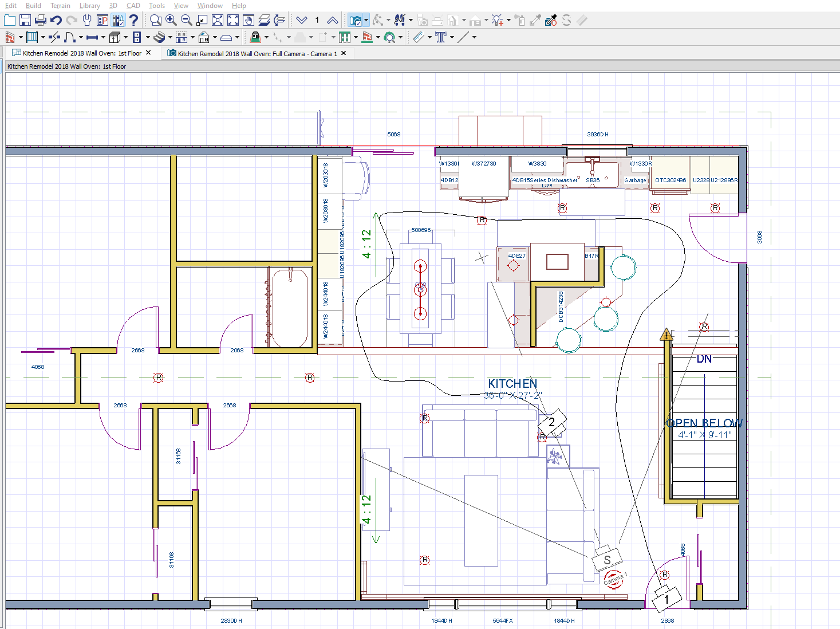Go down one floor

click(x=302, y=20)
